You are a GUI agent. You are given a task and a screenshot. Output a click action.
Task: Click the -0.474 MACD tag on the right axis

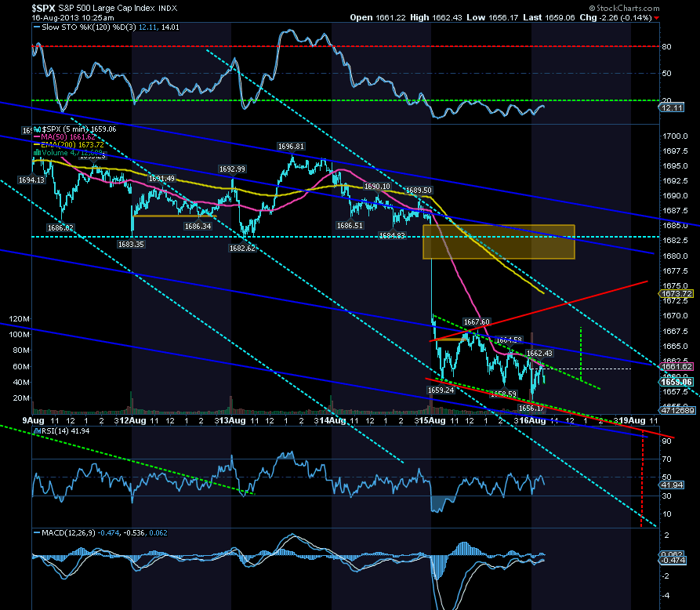point(673,560)
